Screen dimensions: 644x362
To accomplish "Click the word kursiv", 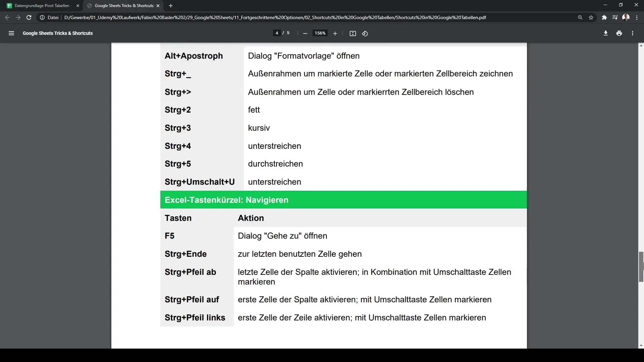I will tap(259, 128).
